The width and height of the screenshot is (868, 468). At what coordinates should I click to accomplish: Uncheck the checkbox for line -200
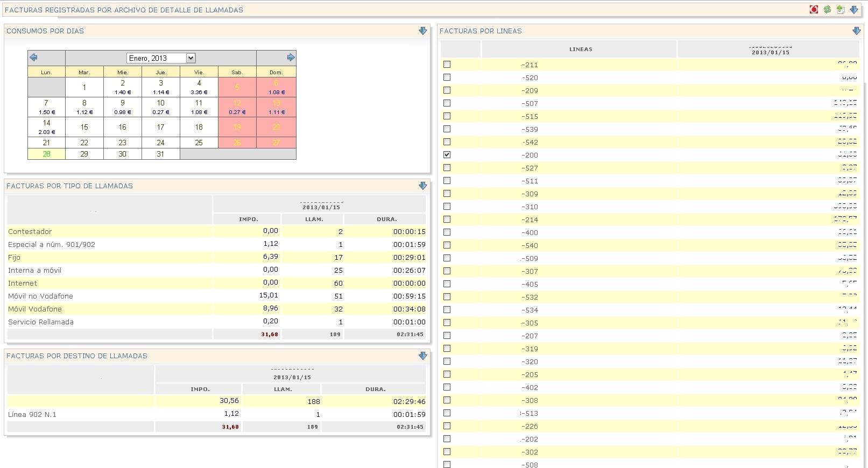447,155
